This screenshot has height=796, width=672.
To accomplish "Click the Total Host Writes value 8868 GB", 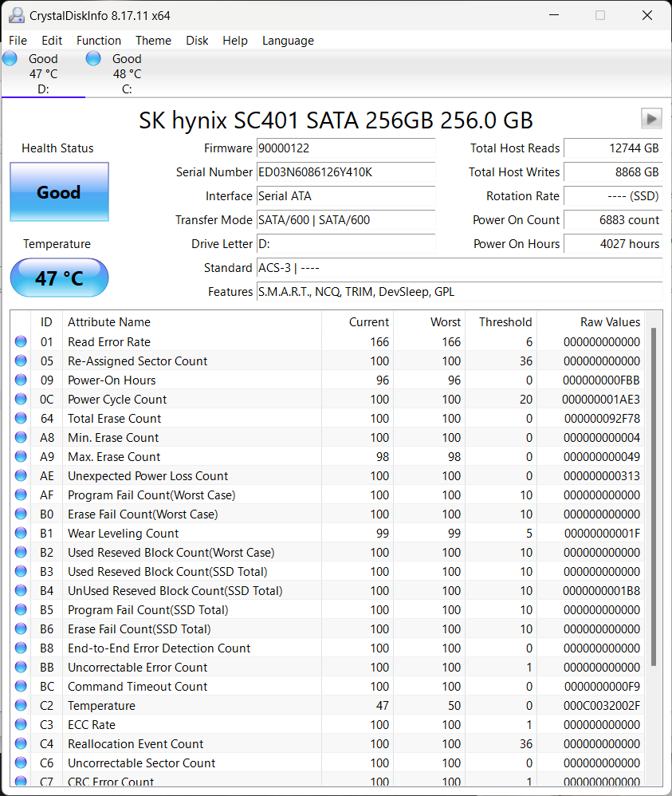I will 613,172.
